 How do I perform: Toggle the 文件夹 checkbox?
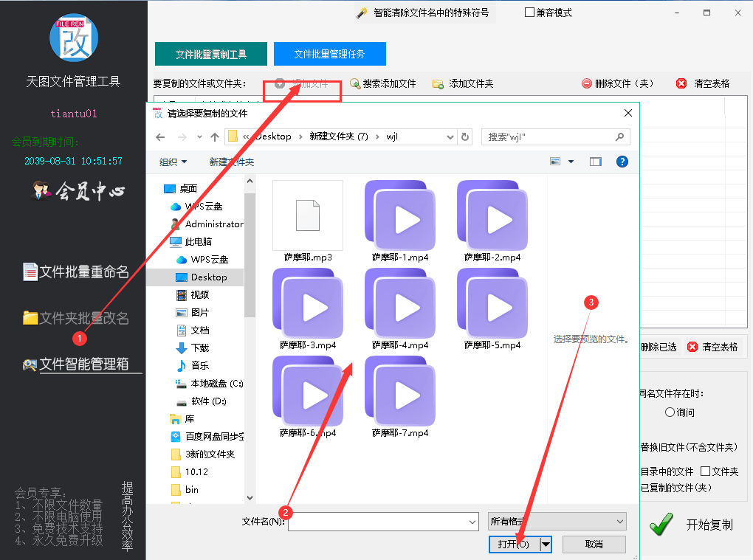coord(705,471)
